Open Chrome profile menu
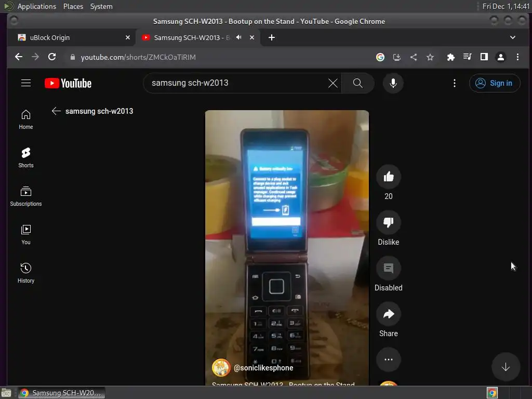Viewport: 532px width, 399px height. [x=500, y=57]
